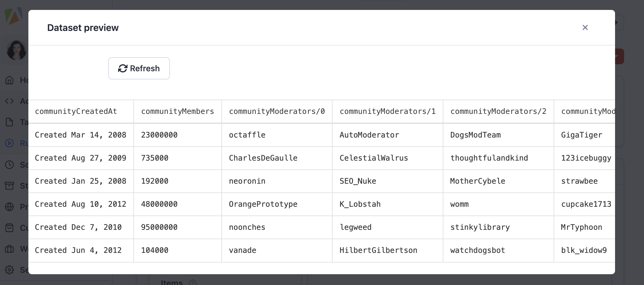Click the moderator cell 'CharlesDeGaulle'
Image resolution: width=644 pixels, height=285 pixels.
tap(277, 158)
